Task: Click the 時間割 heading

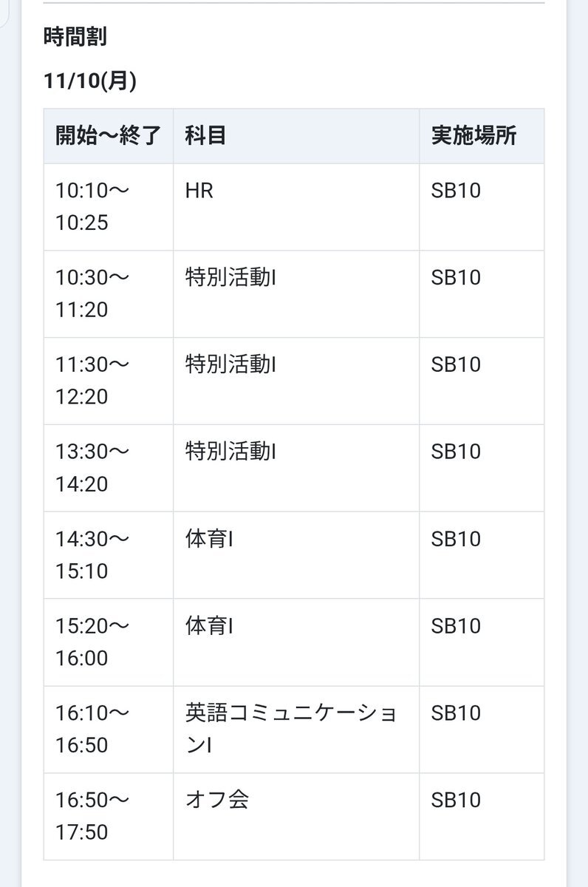Action: pyautogui.click(x=75, y=37)
